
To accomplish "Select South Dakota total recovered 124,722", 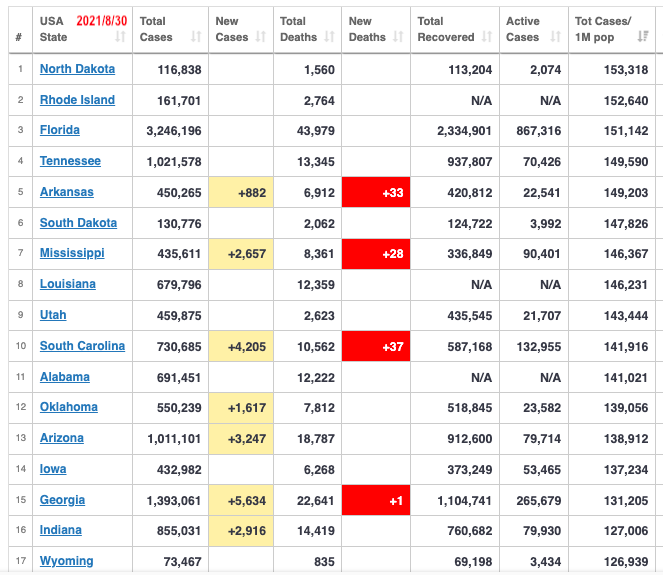I will tap(470, 224).
